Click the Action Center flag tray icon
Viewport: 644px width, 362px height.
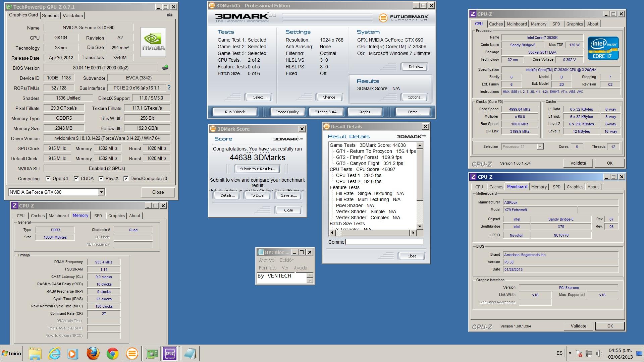click(x=579, y=354)
